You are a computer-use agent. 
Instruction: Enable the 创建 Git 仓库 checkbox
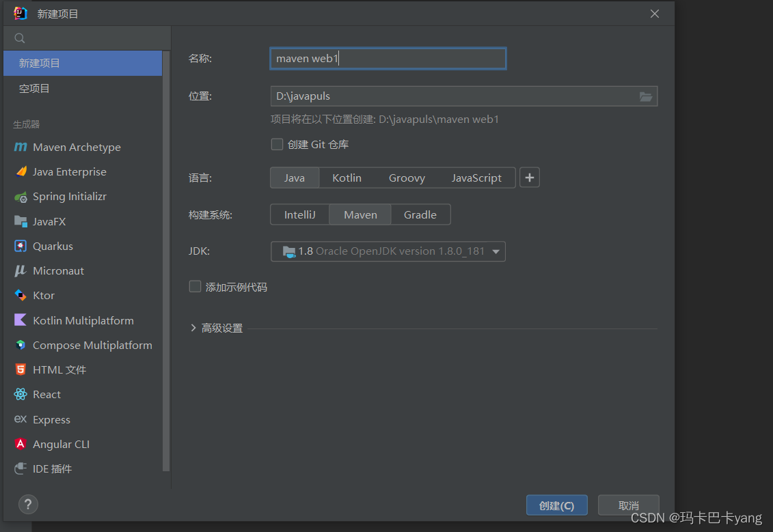tap(277, 144)
